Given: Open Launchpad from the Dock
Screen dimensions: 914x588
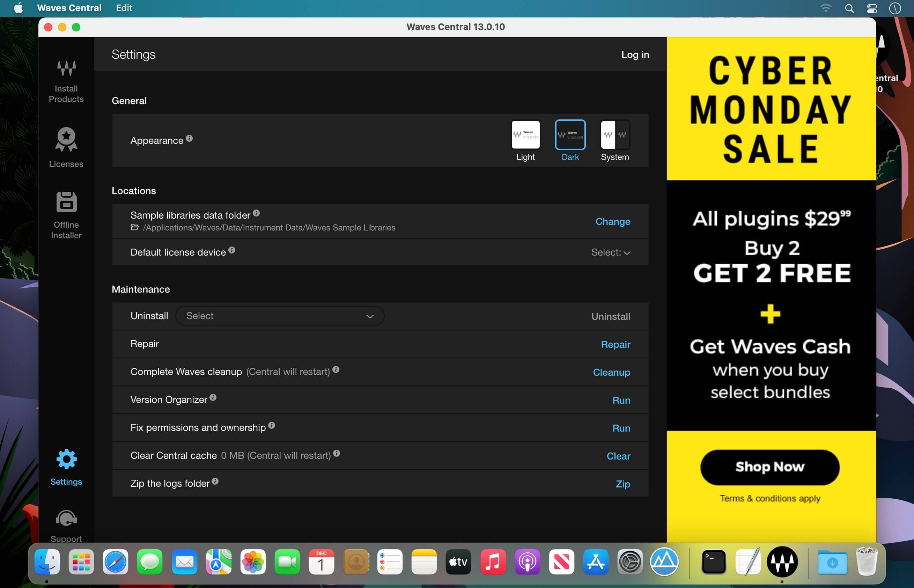Looking at the screenshot, I should pyautogui.click(x=81, y=562).
